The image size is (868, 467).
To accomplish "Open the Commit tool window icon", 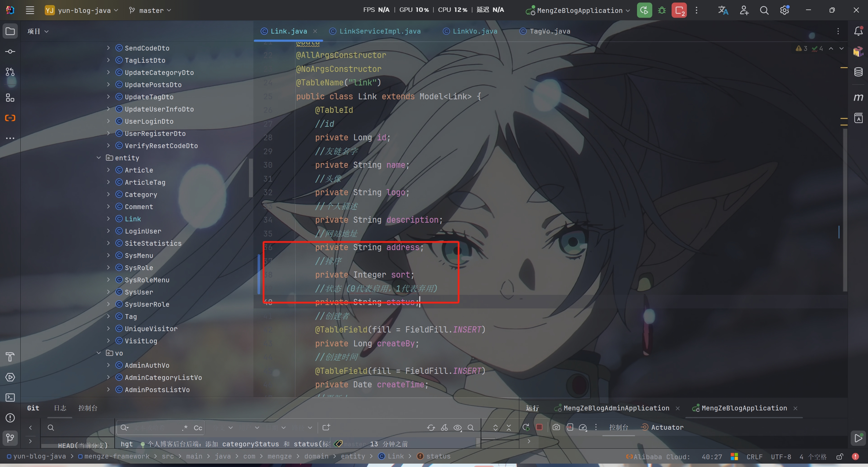I will (10, 52).
